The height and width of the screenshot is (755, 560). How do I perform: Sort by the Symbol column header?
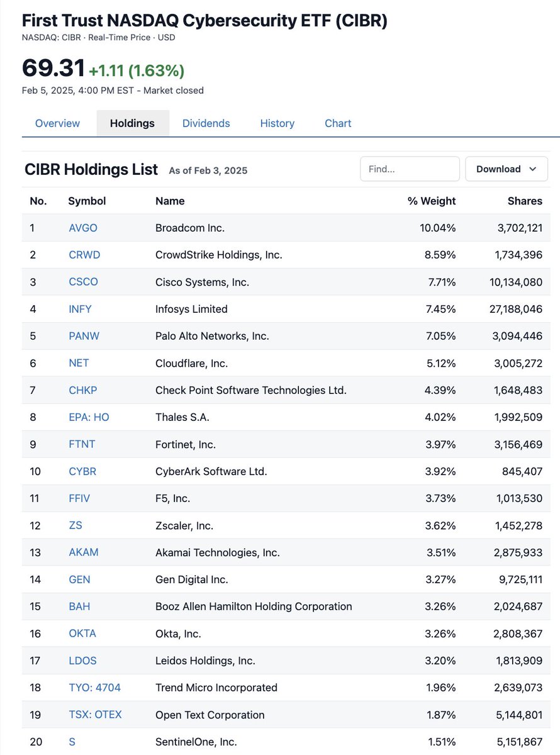87,201
